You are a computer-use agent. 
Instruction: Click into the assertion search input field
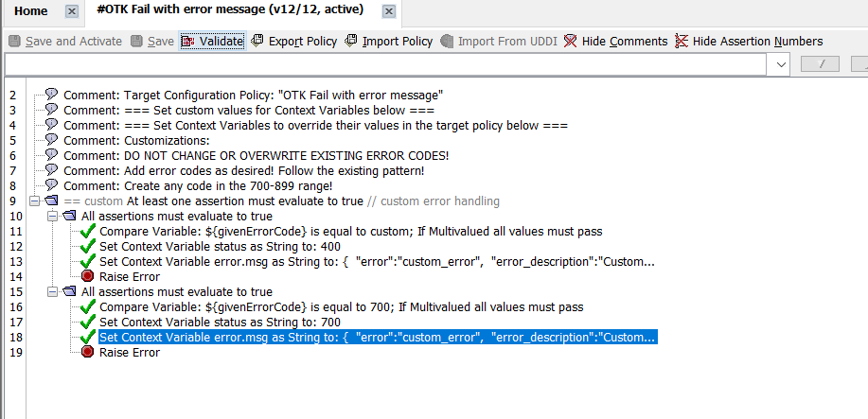387,64
